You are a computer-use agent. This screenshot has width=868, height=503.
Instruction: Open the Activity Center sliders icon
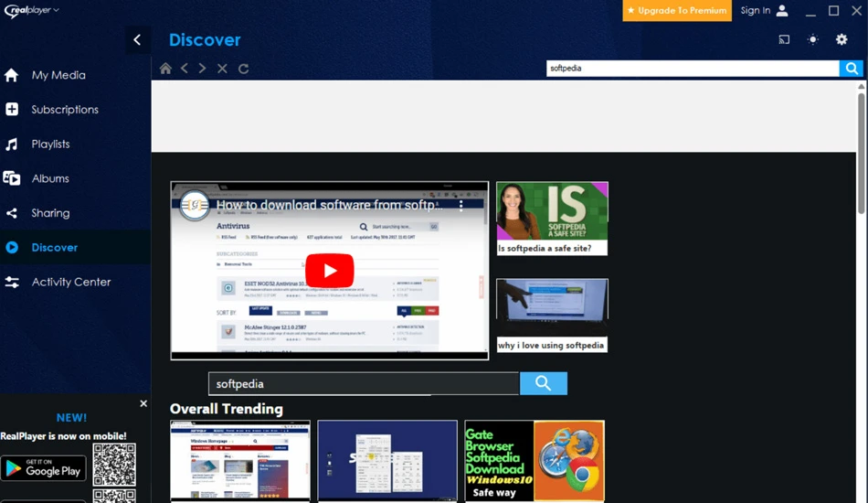pyautogui.click(x=12, y=282)
